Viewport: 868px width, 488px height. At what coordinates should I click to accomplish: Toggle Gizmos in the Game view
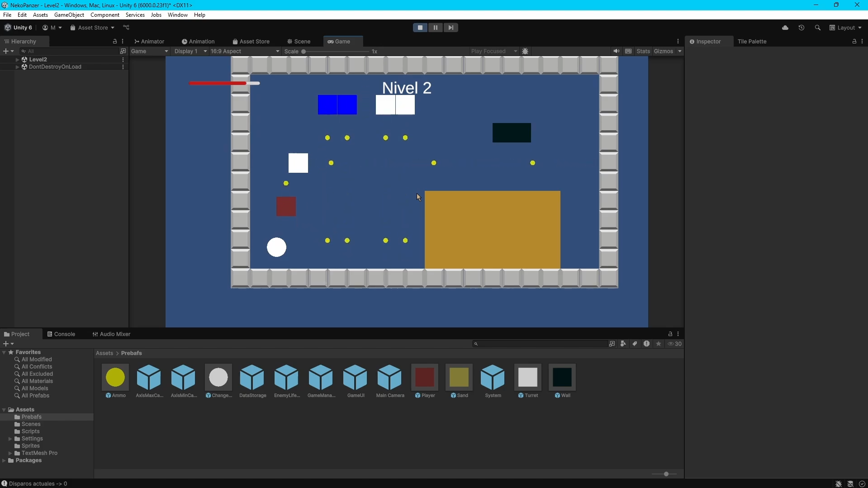[x=663, y=51]
